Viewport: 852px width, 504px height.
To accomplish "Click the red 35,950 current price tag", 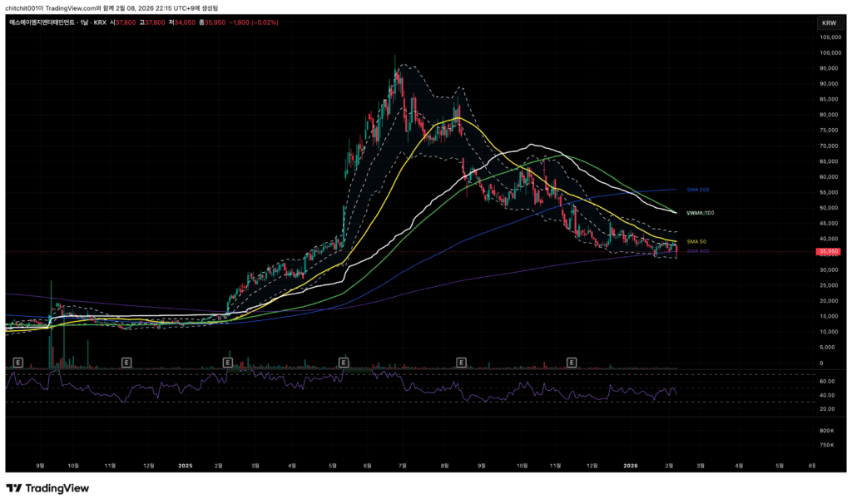I will pyautogui.click(x=828, y=251).
